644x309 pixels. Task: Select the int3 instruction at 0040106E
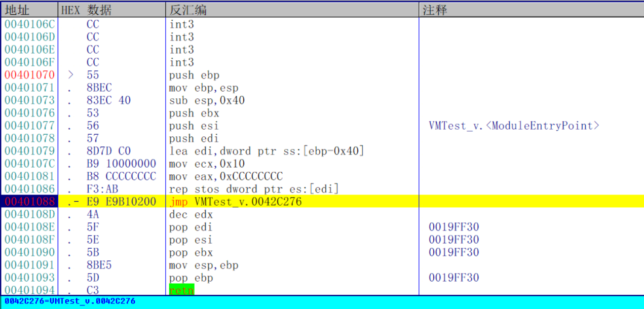(x=182, y=50)
